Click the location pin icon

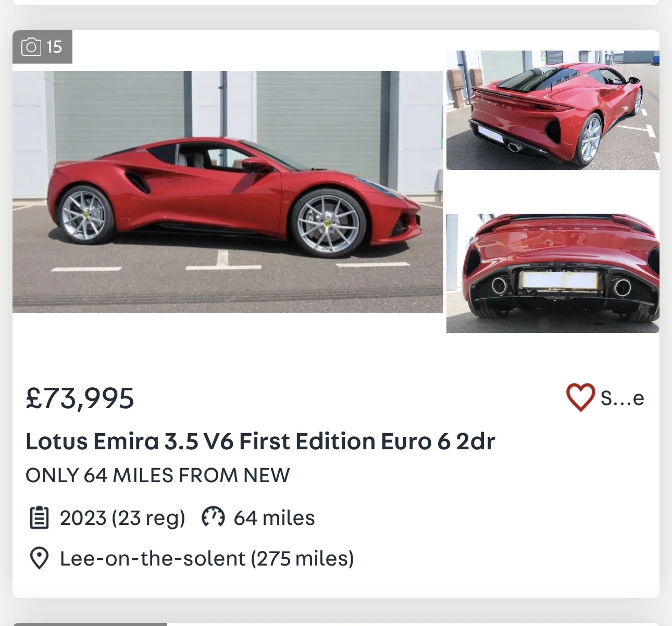tap(39, 558)
